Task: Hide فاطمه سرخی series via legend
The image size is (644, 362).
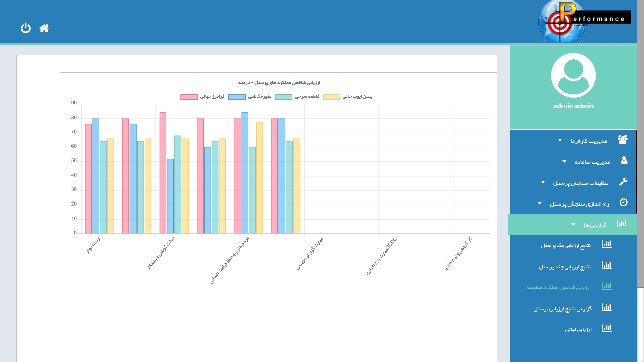Action: 283,97
